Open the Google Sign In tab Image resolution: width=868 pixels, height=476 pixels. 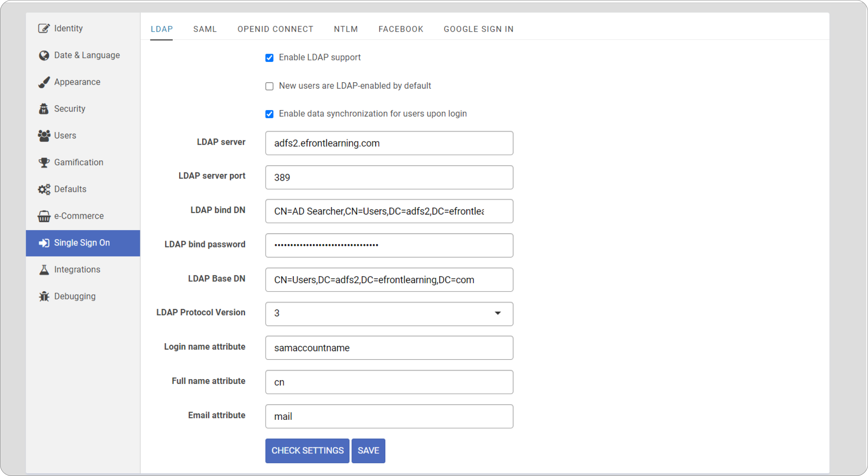click(478, 29)
